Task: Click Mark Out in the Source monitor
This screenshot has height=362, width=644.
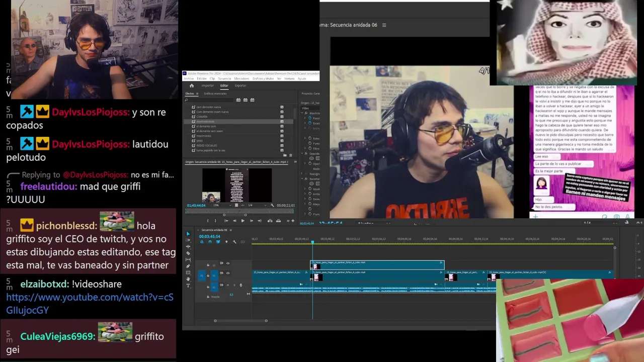Action: [x=215, y=221]
